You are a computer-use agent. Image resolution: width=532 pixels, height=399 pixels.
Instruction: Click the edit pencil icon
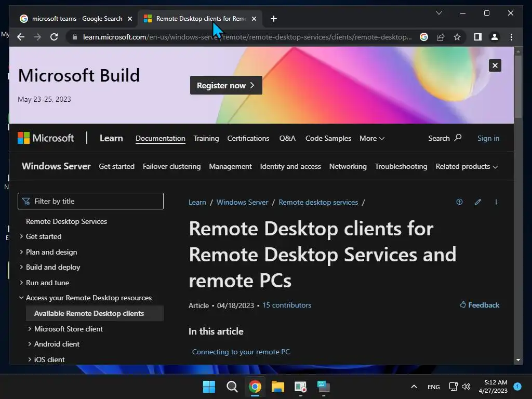pos(478,202)
